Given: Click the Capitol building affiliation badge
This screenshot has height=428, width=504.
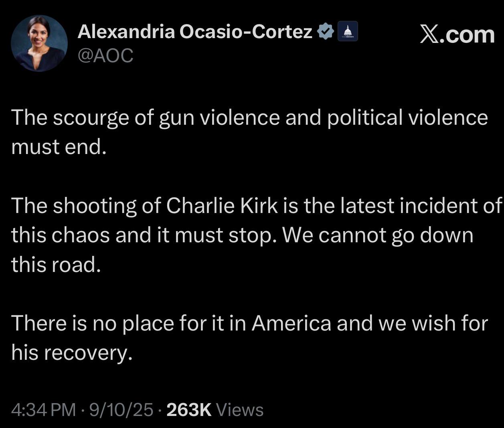Looking at the screenshot, I should click(347, 32).
